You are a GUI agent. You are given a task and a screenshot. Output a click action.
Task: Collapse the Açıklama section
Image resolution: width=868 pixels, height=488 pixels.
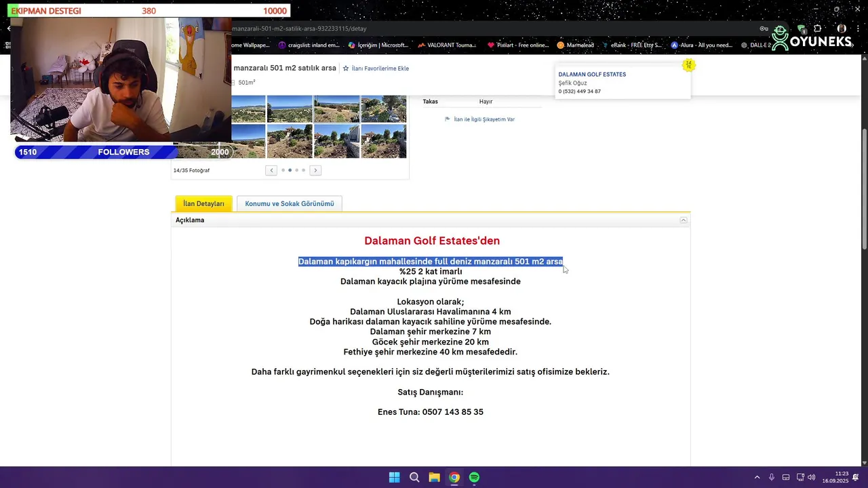click(684, 220)
